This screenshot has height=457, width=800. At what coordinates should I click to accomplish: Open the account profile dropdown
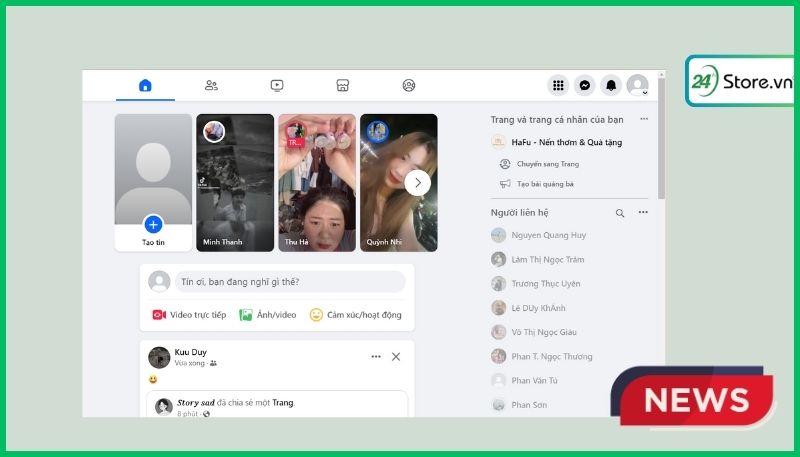(x=637, y=85)
